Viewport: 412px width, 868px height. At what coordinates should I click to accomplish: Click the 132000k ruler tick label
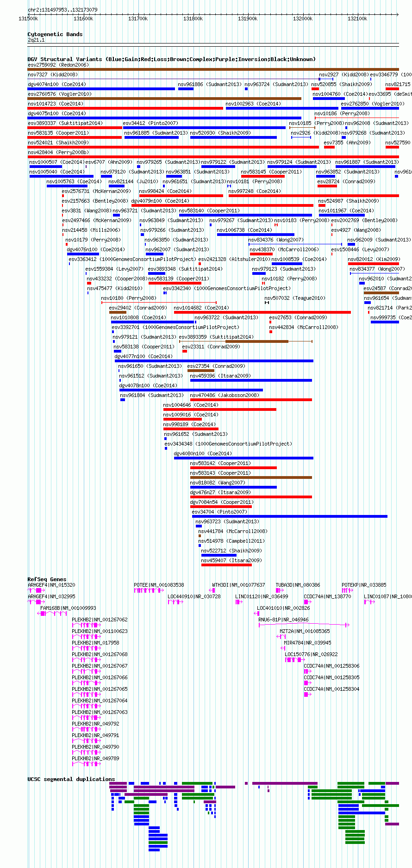pos(303,19)
